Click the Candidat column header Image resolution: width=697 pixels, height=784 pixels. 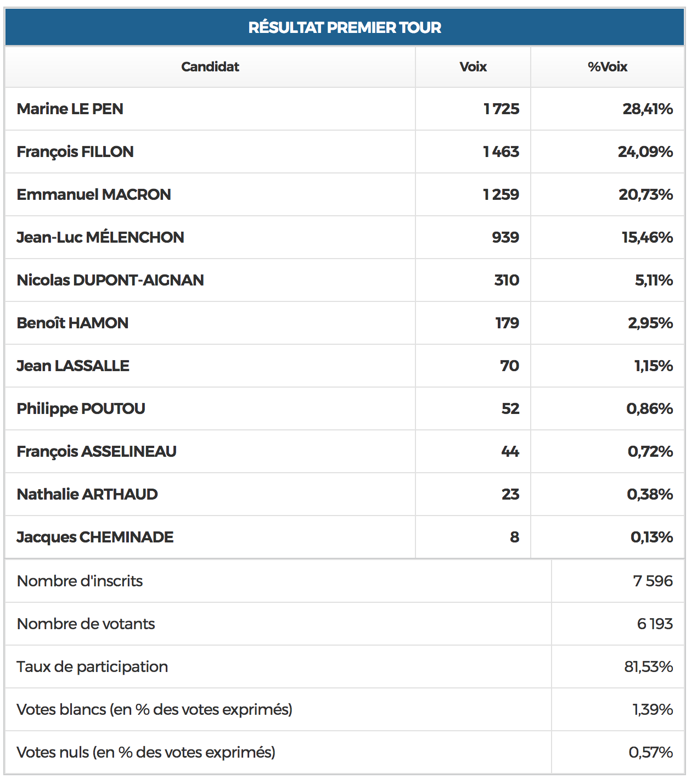(210, 67)
